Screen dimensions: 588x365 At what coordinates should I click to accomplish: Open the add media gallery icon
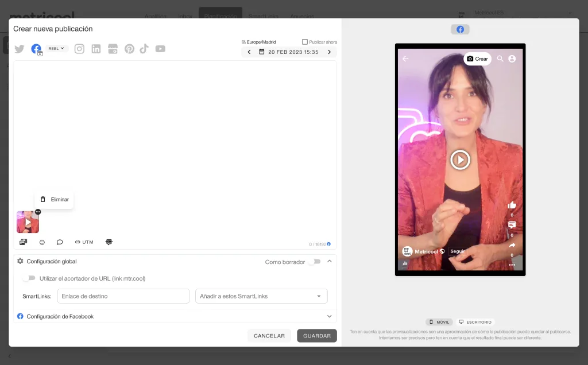[23, 242]
